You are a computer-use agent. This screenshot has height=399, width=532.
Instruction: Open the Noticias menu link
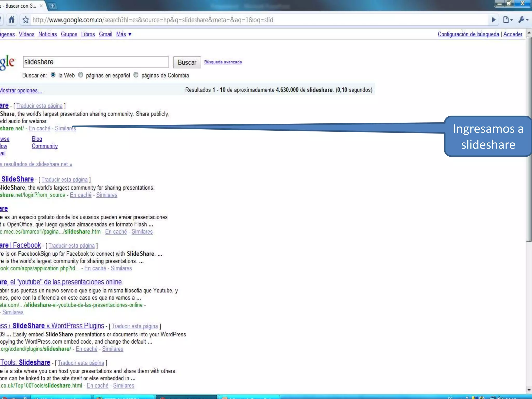click(x=48, y=34)
